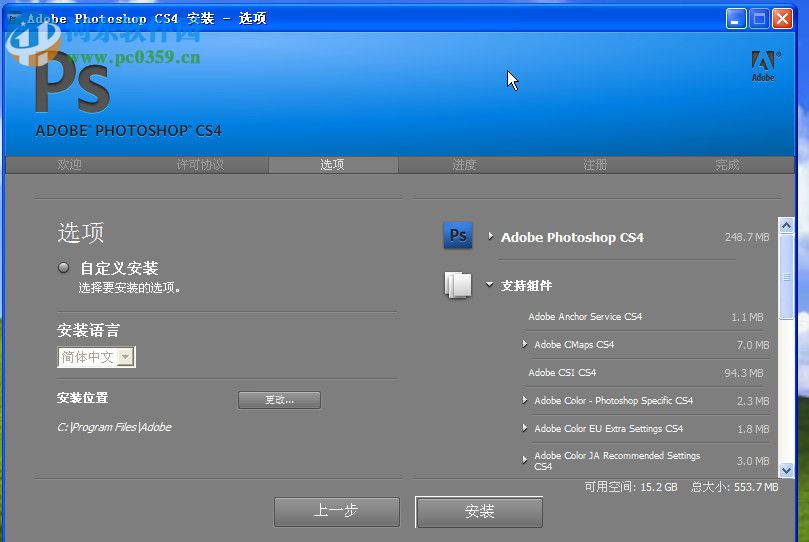Viewport: 809px width, 542px height.
Task: Select the 自定义安装 radio button
Action: [63, 267]
